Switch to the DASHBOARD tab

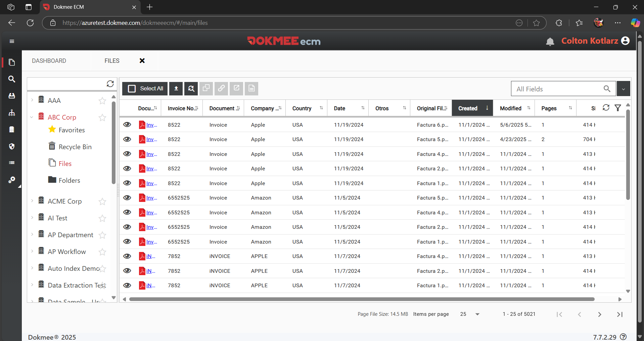pyautogui.click(x=49, y=61)
